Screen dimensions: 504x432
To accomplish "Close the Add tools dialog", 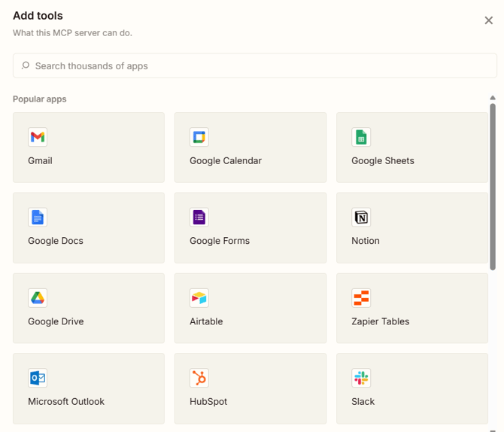I will (x=488, y=20).
